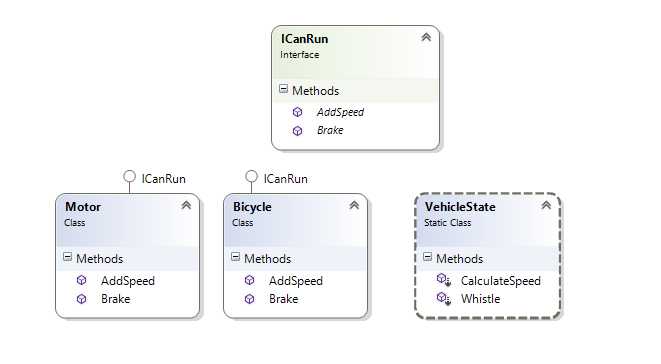Collapse the Methods section in ICanRun

(x=283, y=89)
